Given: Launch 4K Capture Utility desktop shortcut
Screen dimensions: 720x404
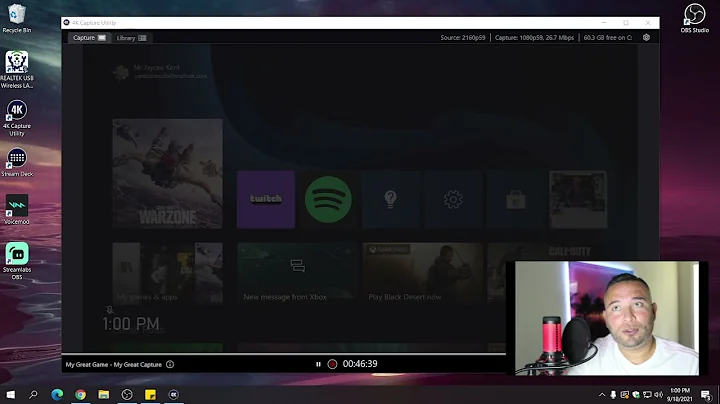Looking at the screenshot, I should coord(17,118).
